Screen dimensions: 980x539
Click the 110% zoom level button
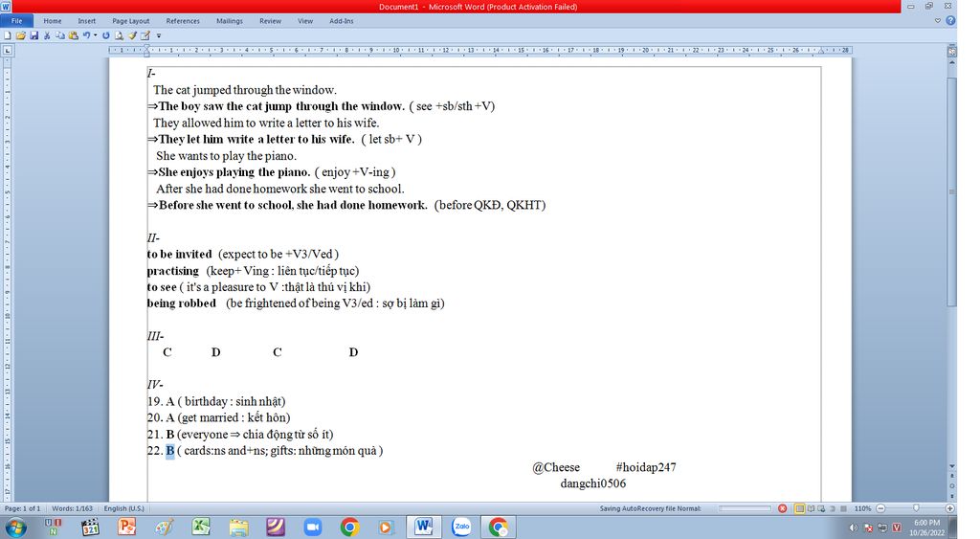click(862, 508)
